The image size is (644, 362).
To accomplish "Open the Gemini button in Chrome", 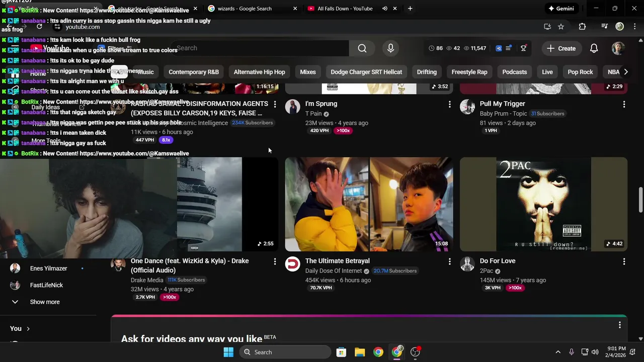I will (562, 9).
